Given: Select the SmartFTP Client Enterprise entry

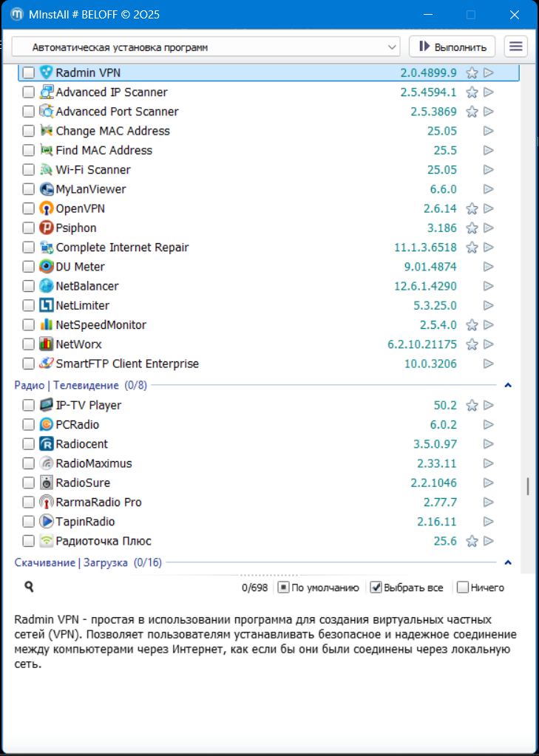Looking at the screenshot, I should (127, 364).
